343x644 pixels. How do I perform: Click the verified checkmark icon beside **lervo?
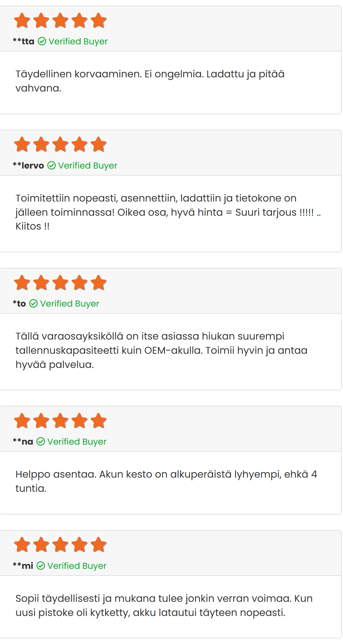click(x=52, y=165)
